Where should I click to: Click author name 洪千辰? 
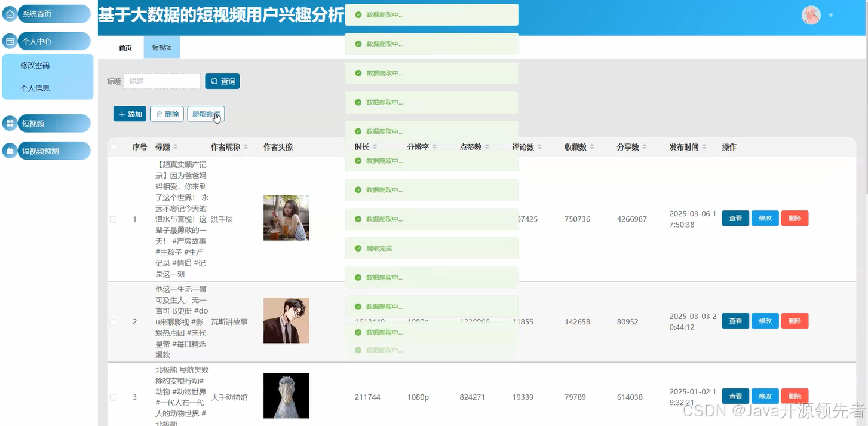pyautogui.click(x=222, y=219)
